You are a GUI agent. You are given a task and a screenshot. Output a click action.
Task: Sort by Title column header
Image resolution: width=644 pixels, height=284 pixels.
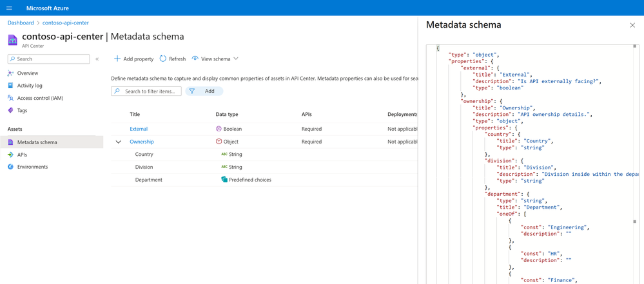135,115
